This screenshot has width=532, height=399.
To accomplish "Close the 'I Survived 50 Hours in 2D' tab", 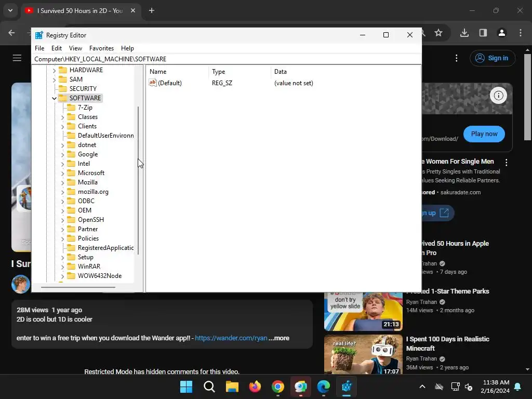I will (x=133, y=10).
